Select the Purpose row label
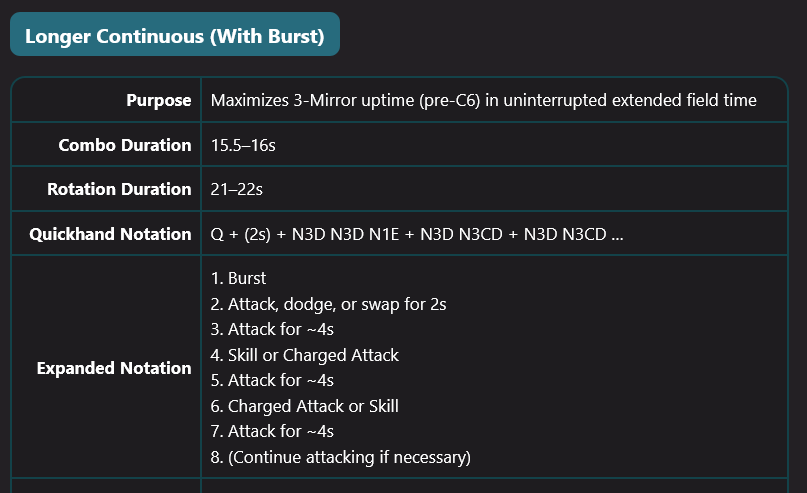 point(159,100)
